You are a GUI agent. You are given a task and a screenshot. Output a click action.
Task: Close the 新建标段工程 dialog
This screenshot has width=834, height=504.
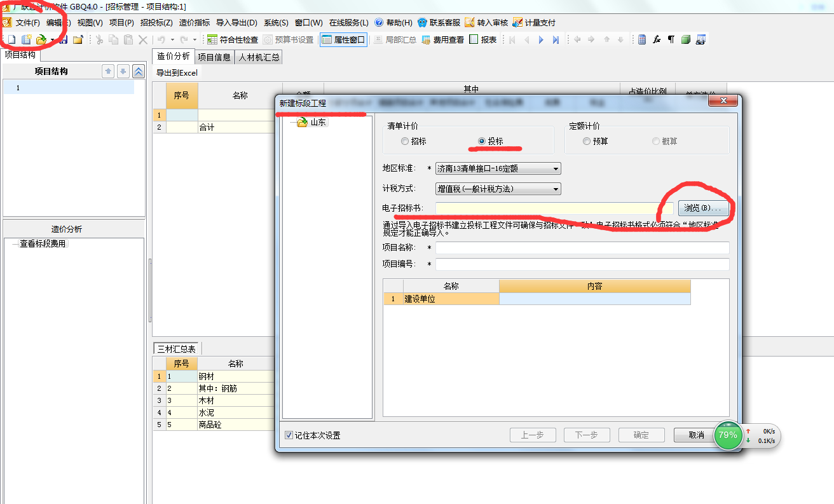pyautogui.click(x=723, y=101)
